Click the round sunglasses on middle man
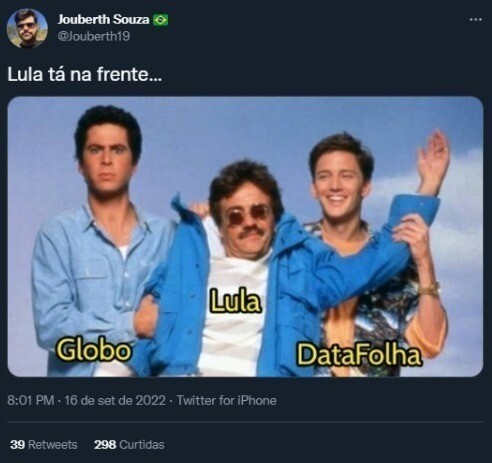This screenshot has height=463, width=492. click(x=247, y=215)
